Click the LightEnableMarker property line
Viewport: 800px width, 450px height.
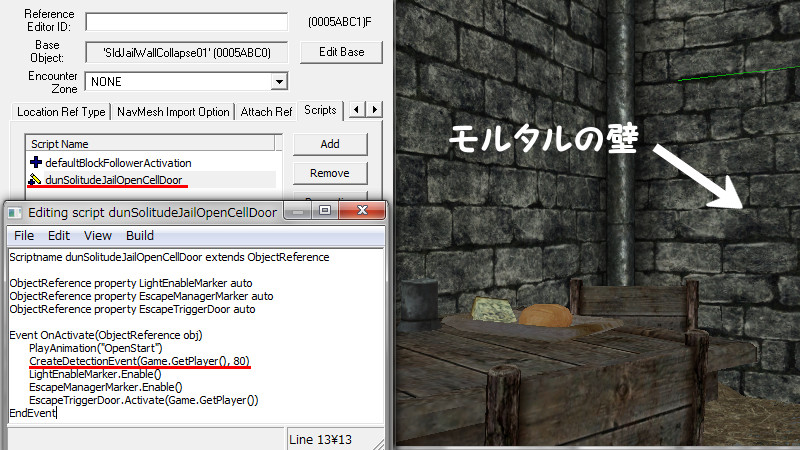click(131, 283)
